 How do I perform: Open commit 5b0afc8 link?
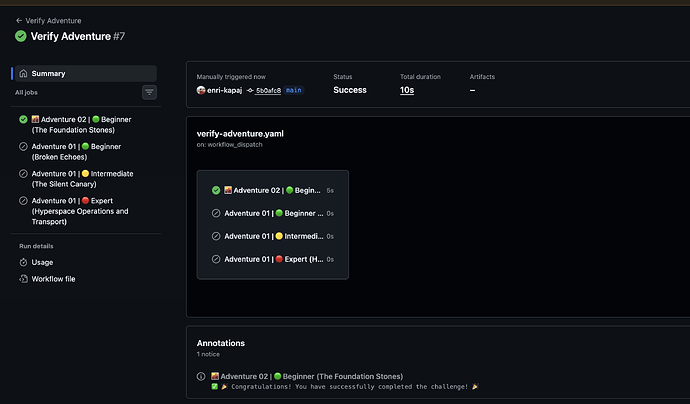click(x=268, y=91)
